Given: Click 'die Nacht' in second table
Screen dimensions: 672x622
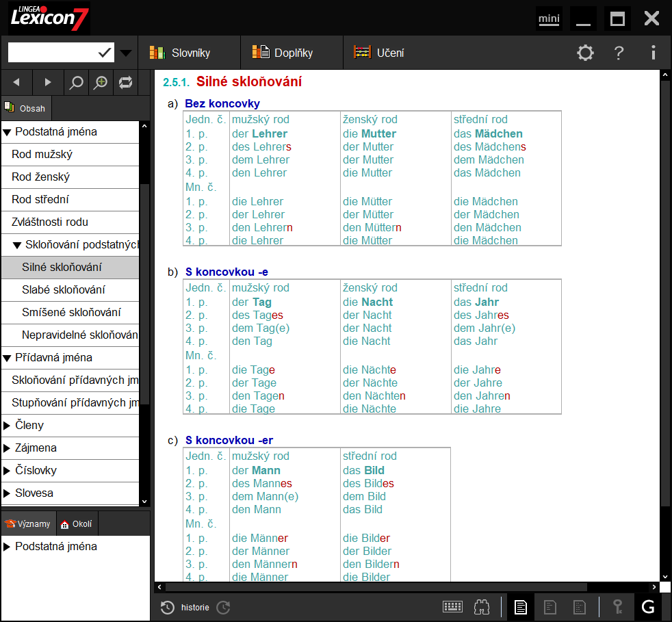Looking at the screenshot, I should pyautogui.click(x=367, y=302).
